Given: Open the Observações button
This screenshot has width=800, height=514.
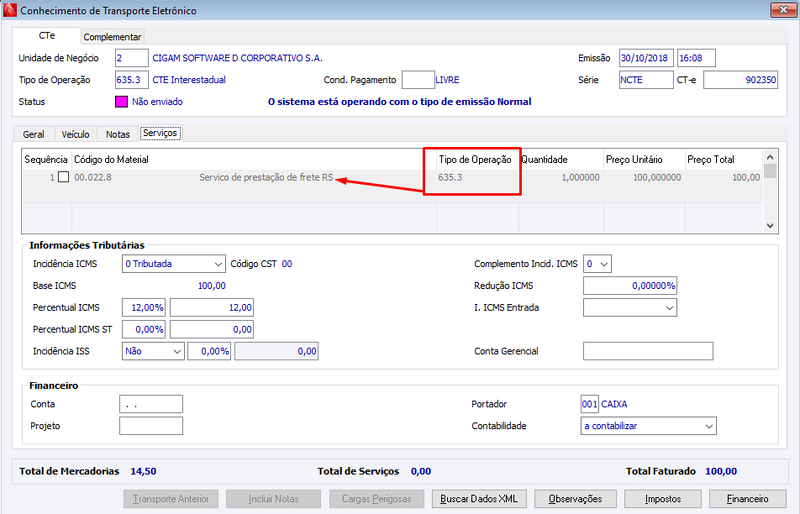Looking at the screenshot, I should point(575,499).
